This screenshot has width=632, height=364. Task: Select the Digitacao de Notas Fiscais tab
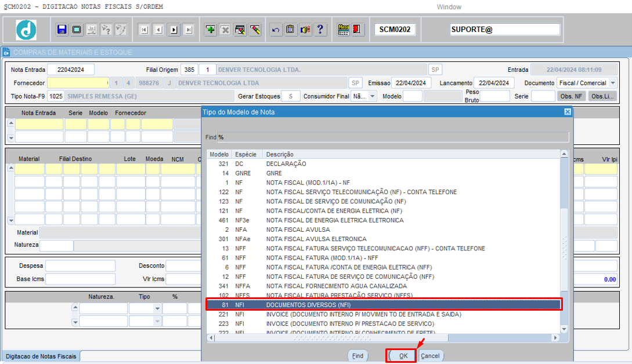click(x=41, y=356)
